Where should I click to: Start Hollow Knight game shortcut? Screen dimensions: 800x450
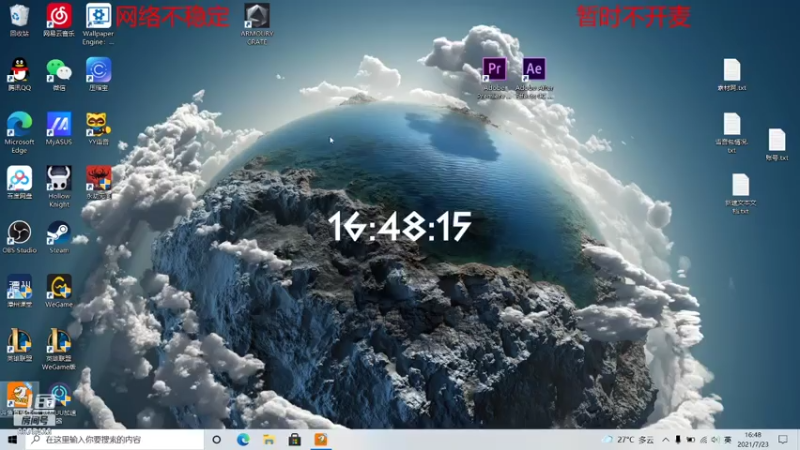(x=59, y=187)
